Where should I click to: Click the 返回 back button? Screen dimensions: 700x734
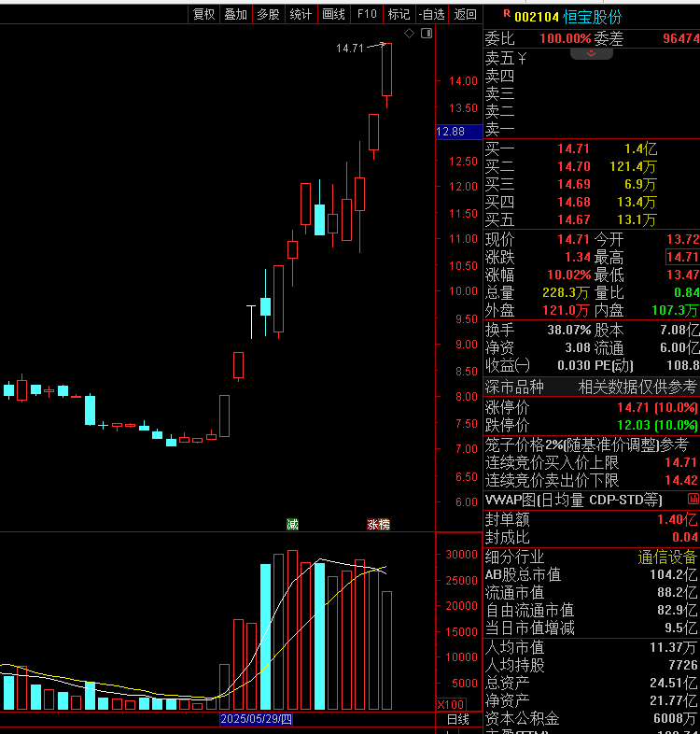click(465, 15)
